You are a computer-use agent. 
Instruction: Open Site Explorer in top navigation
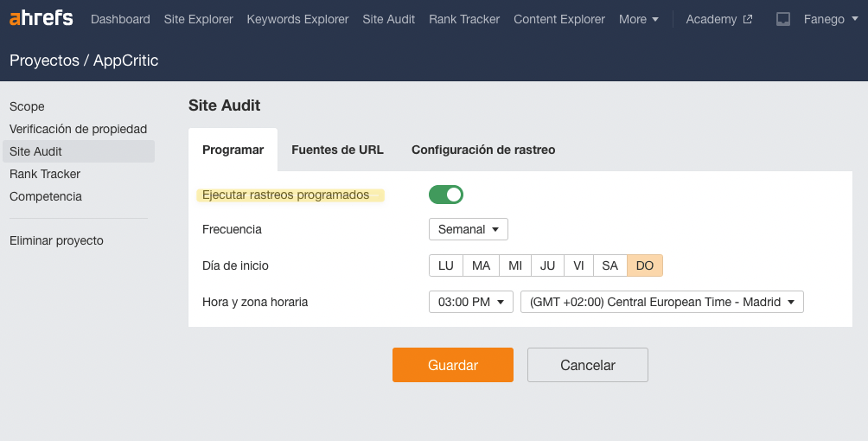coord(198,19)
